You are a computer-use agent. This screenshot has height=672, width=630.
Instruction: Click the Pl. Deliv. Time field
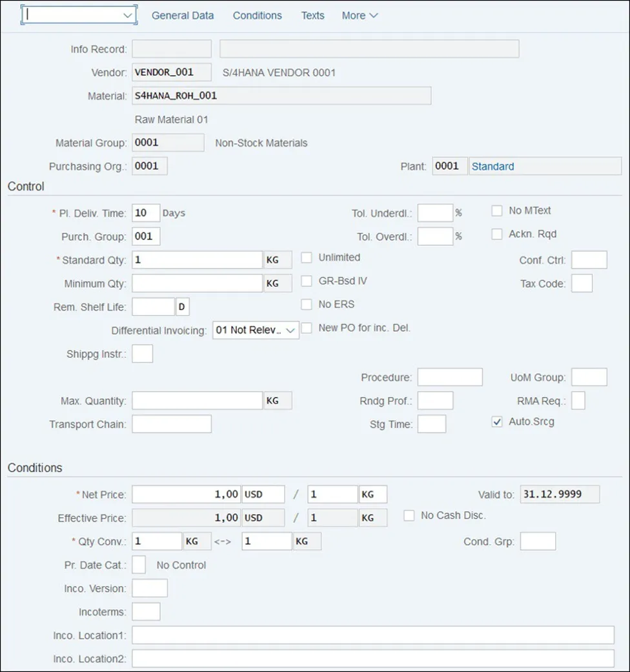pyautogui.click(x=146, y=213)
